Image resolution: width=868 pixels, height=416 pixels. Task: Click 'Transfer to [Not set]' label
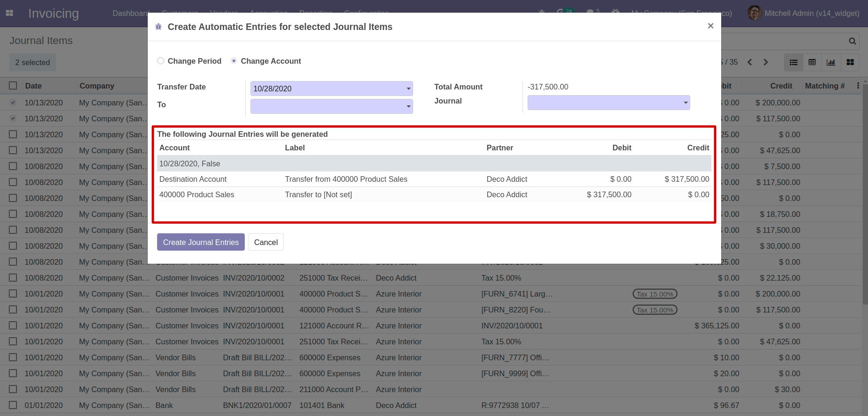(x=318, y=194)
